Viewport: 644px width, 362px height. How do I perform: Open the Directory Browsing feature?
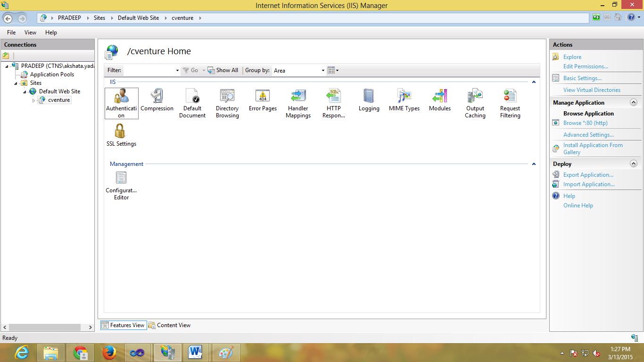[x=227, y=103]
